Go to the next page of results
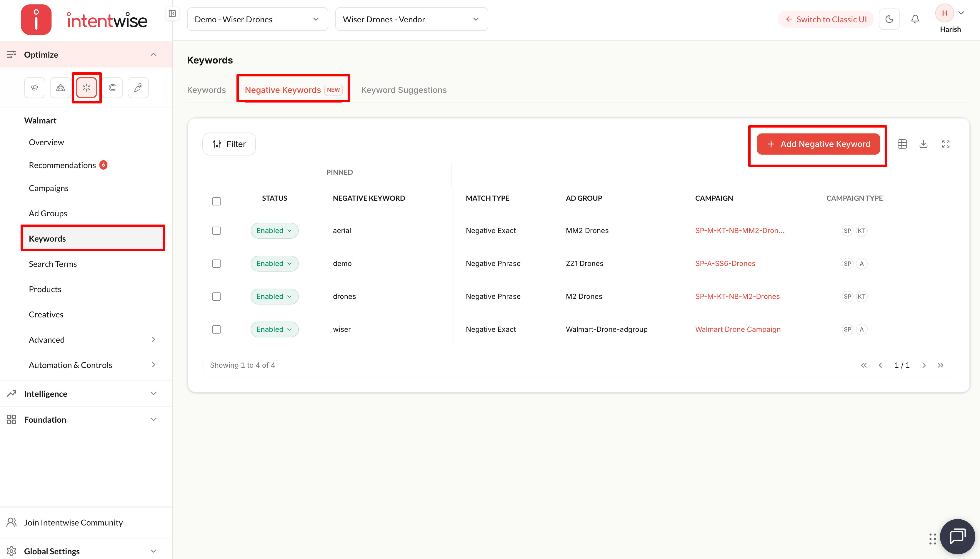Screen dimensions: 980x559 coord(924,365)
